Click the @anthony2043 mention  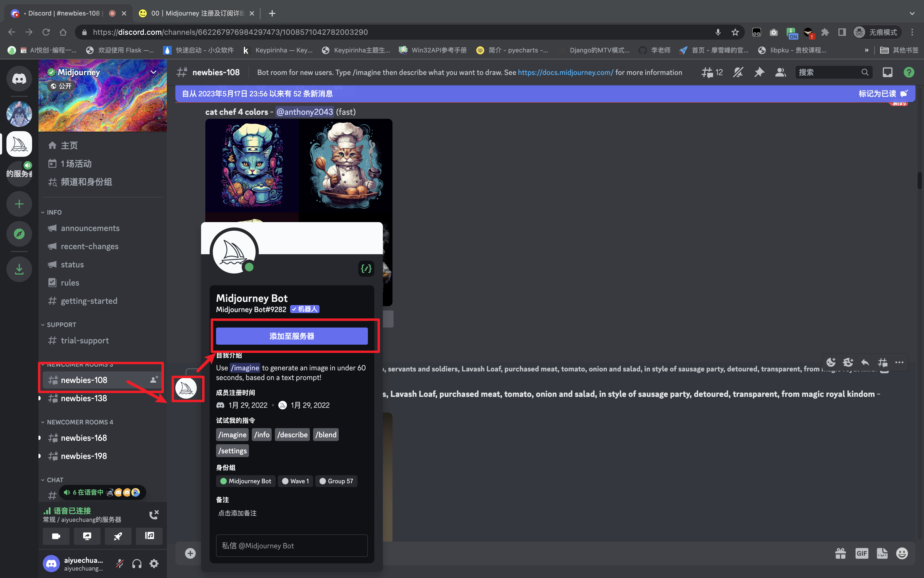[x=305, y=112]
